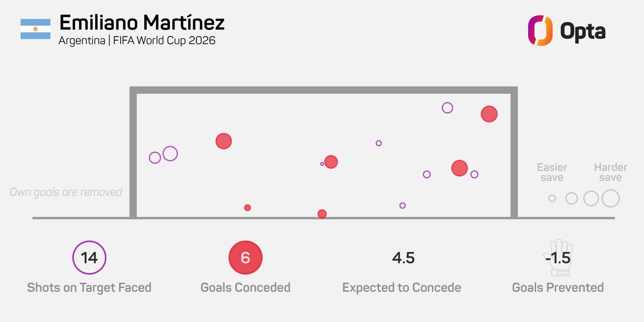Click the Emiliano Martínez title
The image size is (644, 322).
click(x=142, y=23)
